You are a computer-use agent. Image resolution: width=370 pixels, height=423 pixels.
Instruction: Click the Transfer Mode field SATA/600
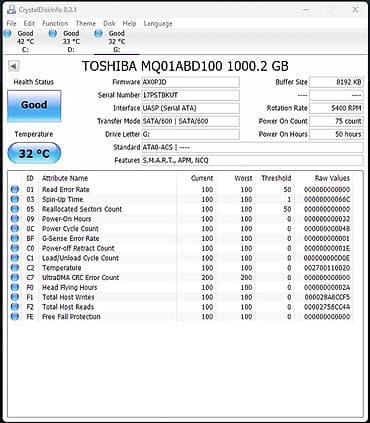pos(191,121)
